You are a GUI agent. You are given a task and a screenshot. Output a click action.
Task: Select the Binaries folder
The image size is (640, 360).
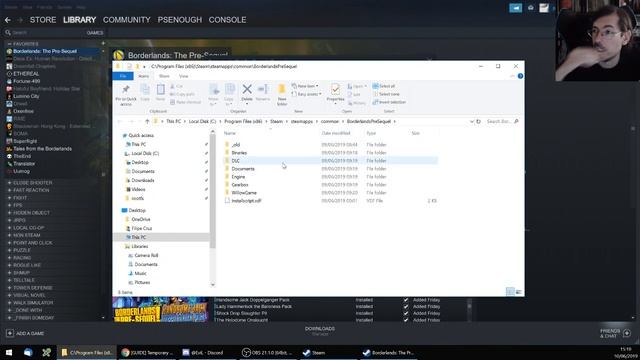pos(331,153)
